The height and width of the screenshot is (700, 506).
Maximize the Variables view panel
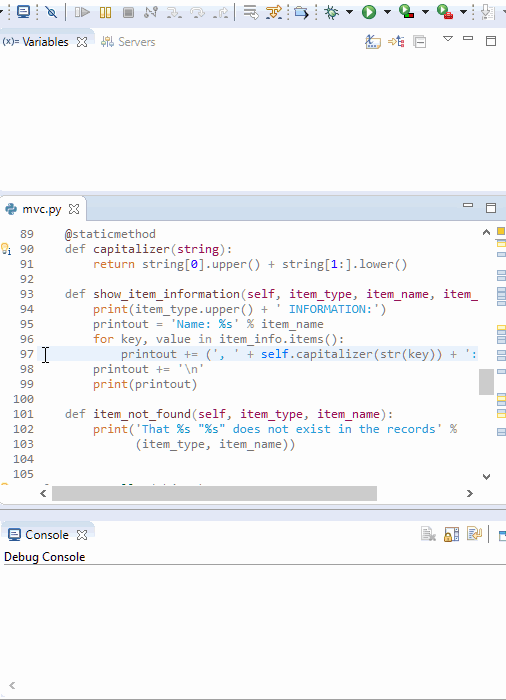491,41
